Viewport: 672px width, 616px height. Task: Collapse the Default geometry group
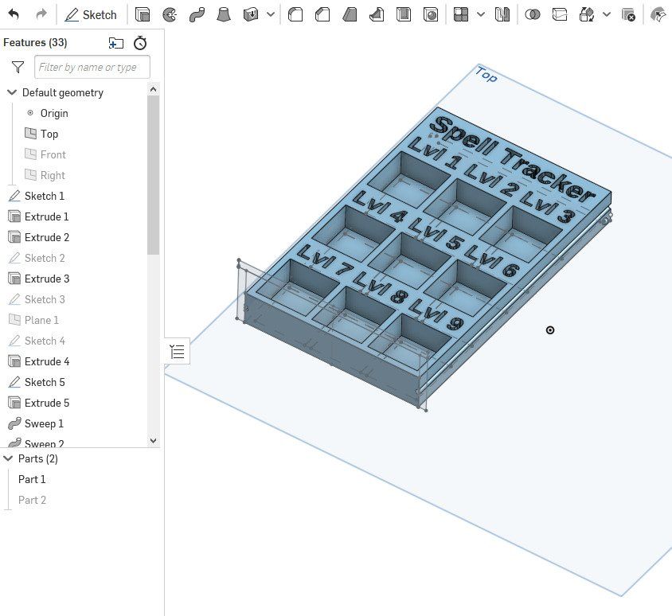12,92
